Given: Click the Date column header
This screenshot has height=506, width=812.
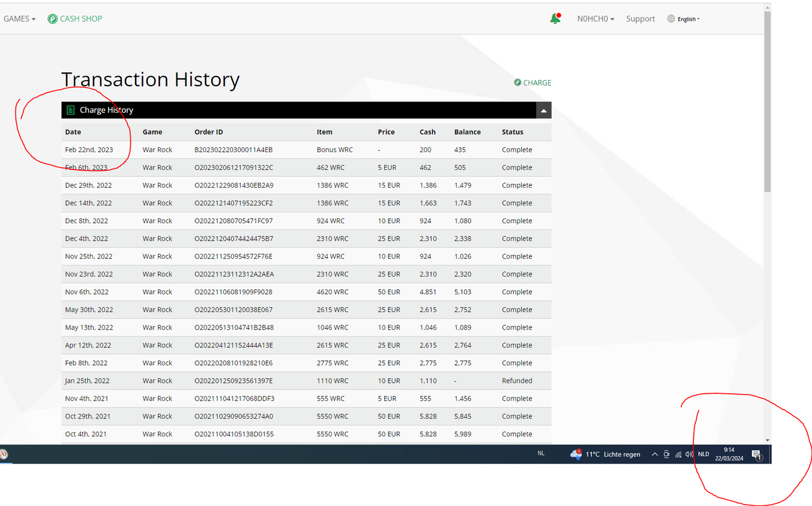Looking at the screenshot, I should click(73, 132).
